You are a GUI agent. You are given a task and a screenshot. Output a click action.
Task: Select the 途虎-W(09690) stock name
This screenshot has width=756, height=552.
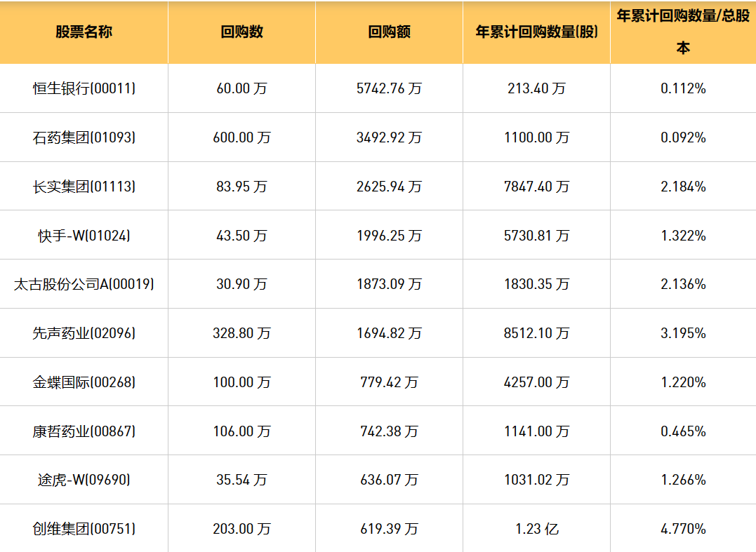84,480
